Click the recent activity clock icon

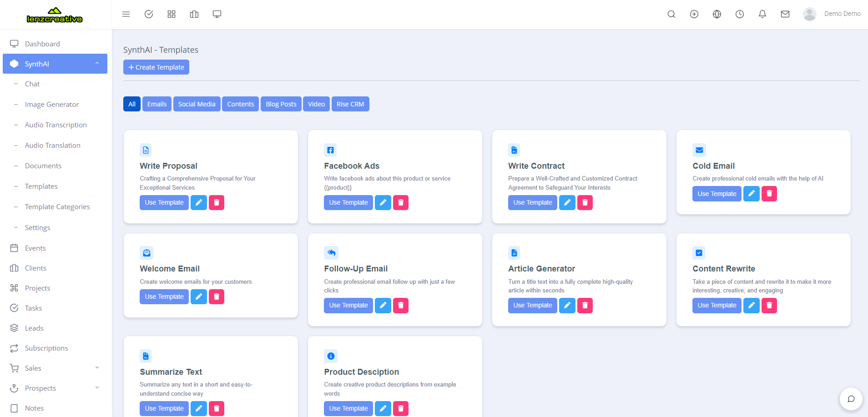pyautogui.click(x=739, y=14)
